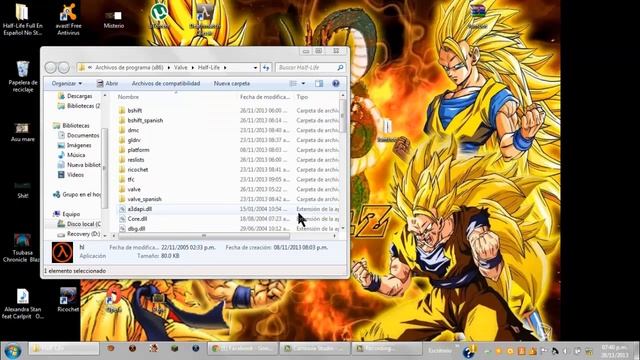Click the Windows Start orb

click(x=13, y=351)
